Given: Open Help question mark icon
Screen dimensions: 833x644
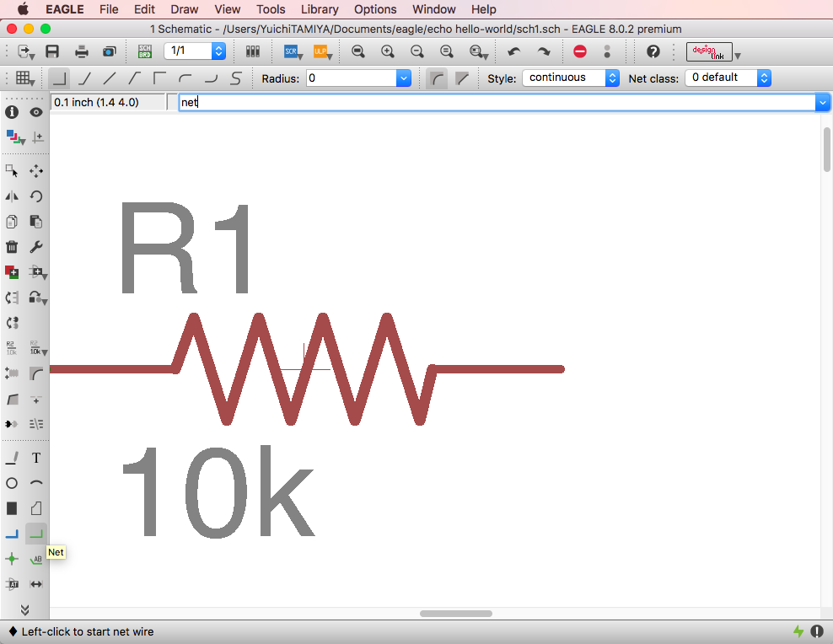Looking at the screenshot, I should click(653, 51).
